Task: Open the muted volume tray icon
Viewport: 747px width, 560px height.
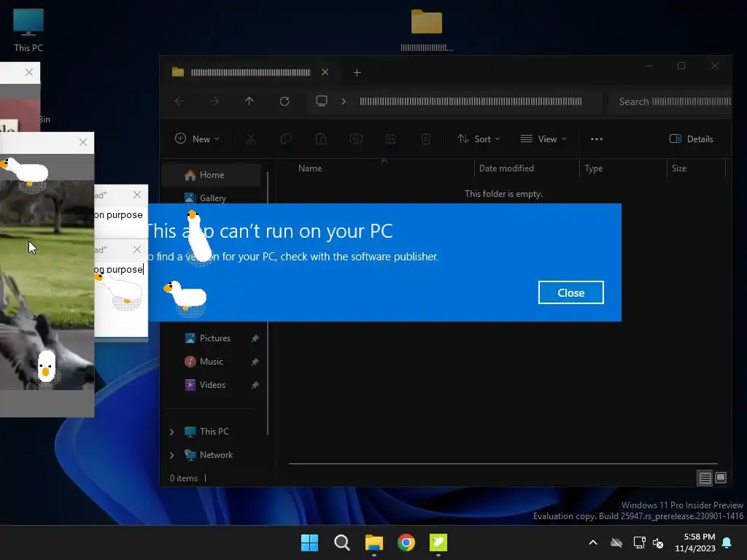Action: click(x=658, y=542)
